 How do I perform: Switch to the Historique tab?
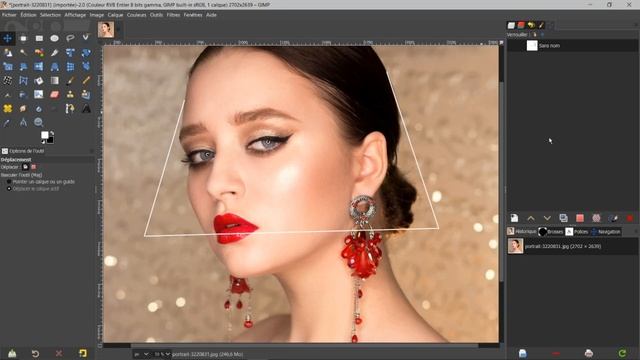(x=522, y=231)
